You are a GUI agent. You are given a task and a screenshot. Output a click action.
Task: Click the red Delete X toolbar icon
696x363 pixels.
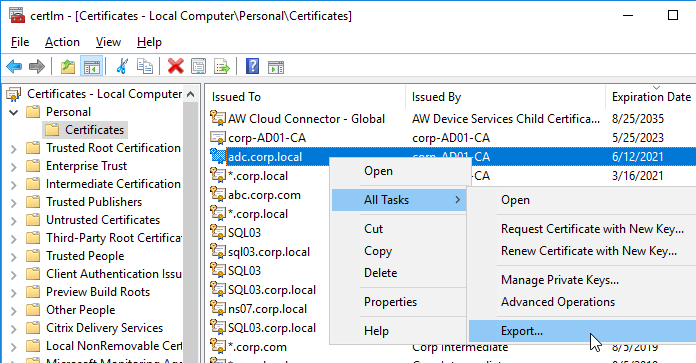(x=175, y=67)
